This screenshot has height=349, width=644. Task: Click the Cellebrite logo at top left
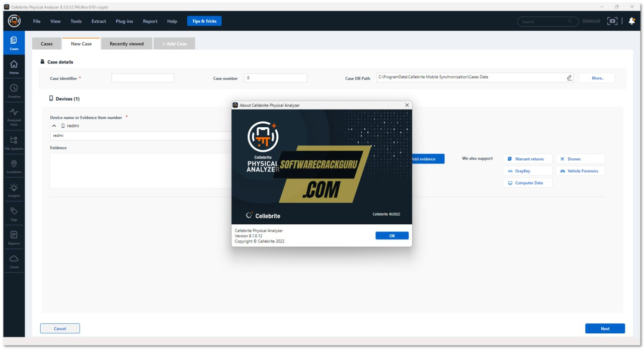pos(14,21)
